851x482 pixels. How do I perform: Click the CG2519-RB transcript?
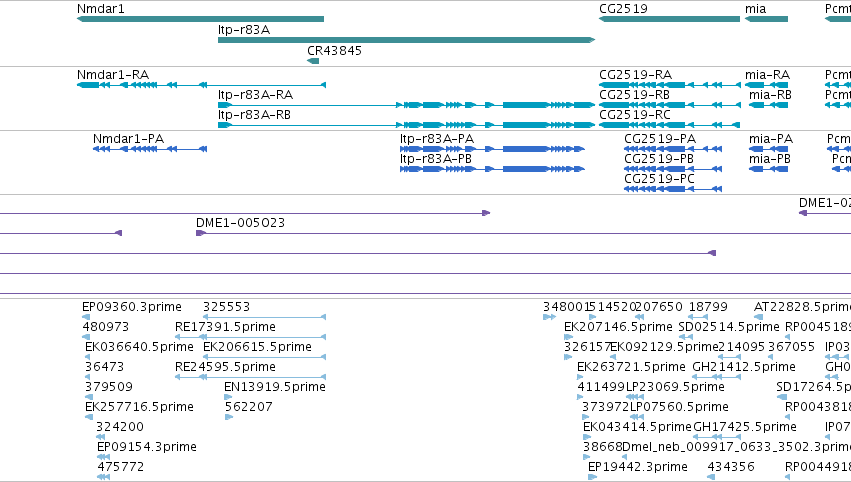[x=670, y=105]
